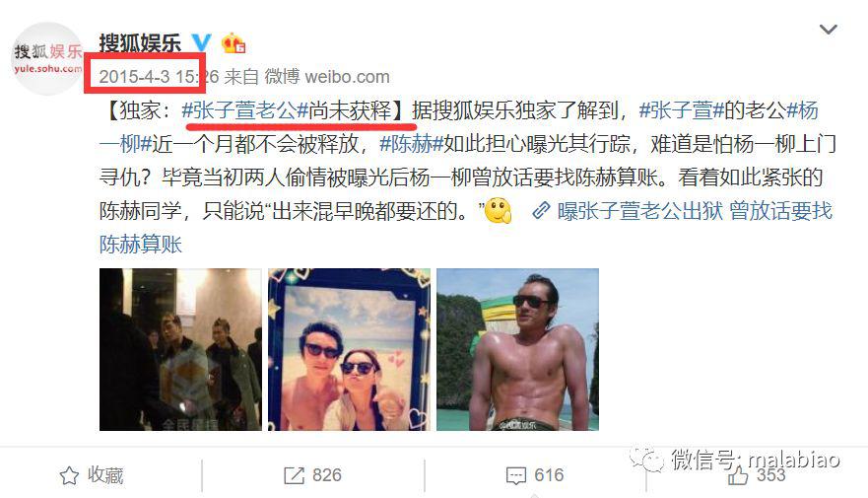Click the chain link icon before article title
Viewport: 868px width, 498px height.
tap(541, 211)
